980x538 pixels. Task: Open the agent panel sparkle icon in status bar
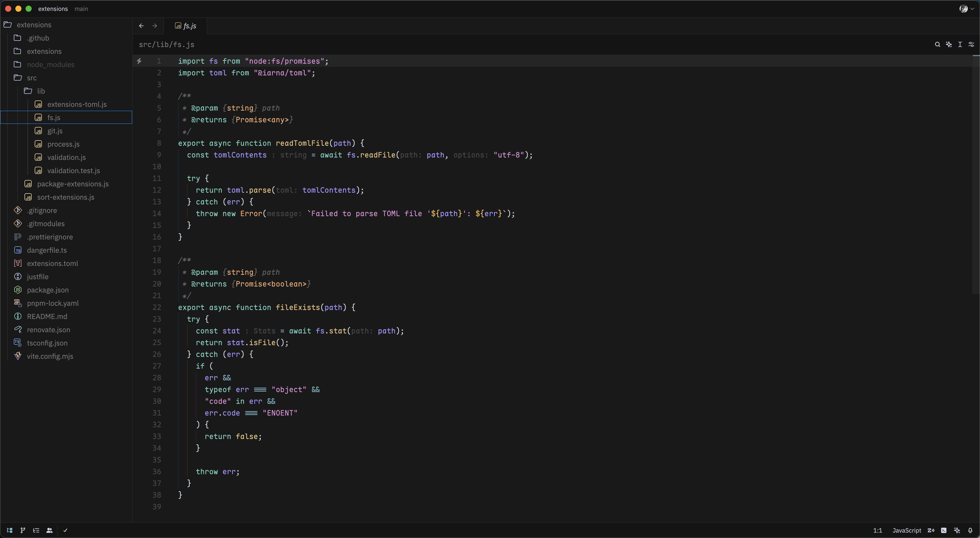[957, 530]
